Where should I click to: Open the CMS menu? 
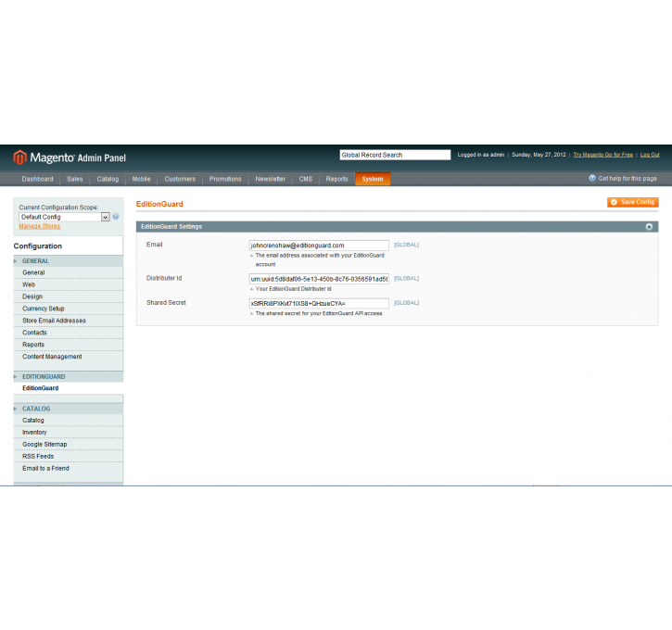(x=305, y=179)
